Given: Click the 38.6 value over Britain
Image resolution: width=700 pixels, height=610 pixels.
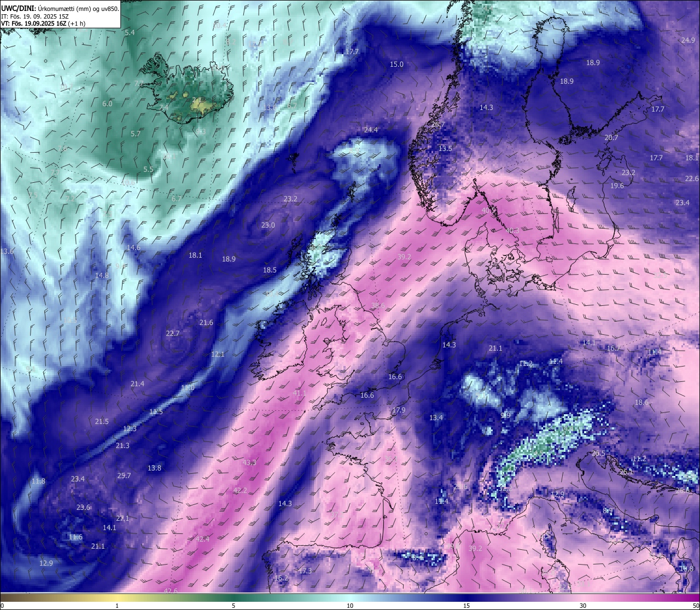Looking at the screenshot, I should (x=378, y=306).
